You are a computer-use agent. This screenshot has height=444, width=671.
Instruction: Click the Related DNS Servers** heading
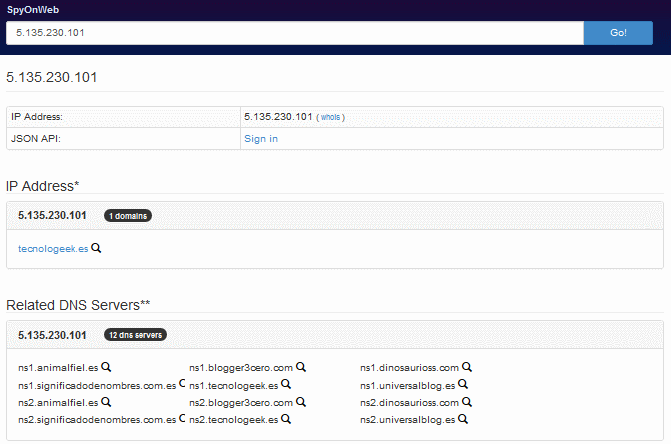point(78,305)
